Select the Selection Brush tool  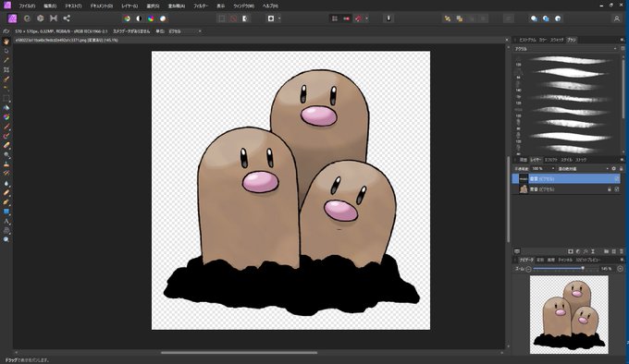pyautogui.click(x=6, y=79)
